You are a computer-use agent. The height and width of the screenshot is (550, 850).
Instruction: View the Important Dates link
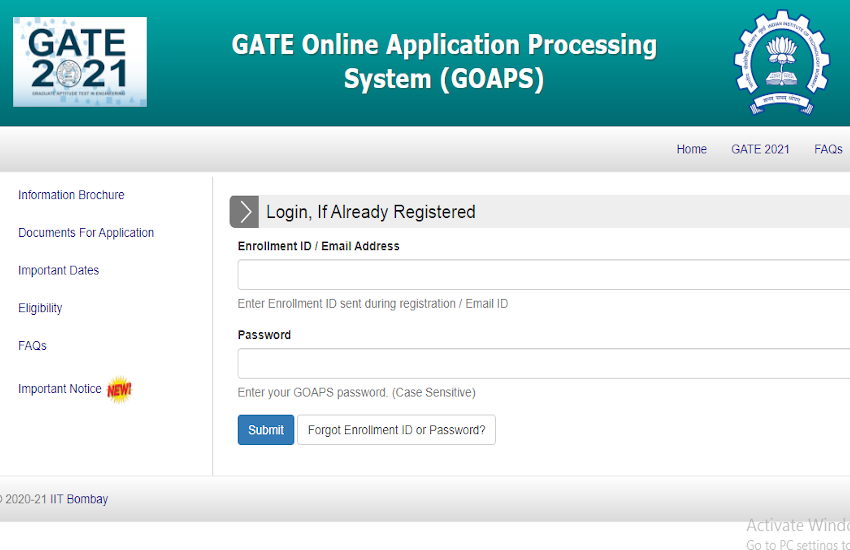[59, 270]
